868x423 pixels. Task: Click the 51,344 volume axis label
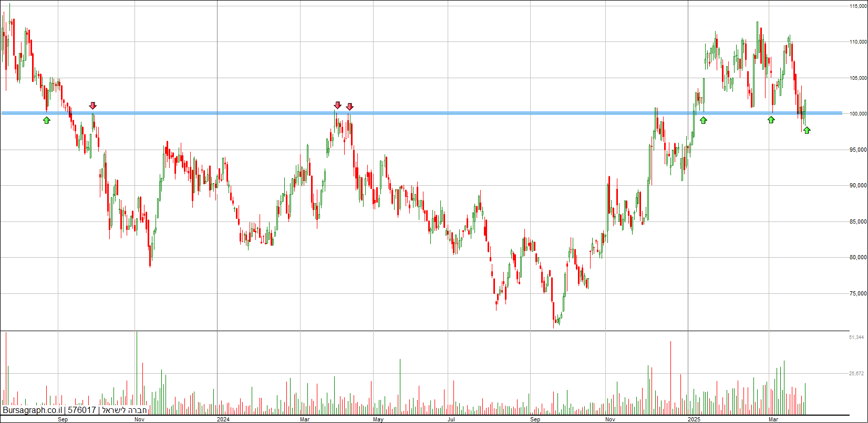coord(856,337)
